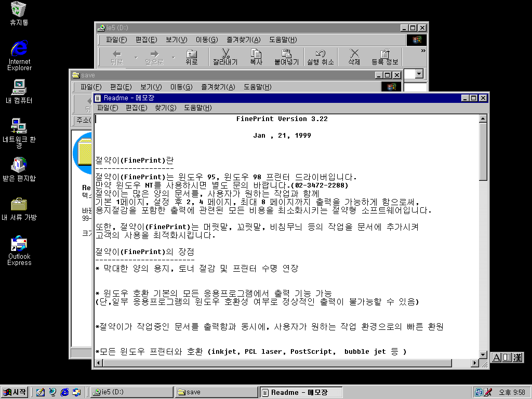Click the system tray pen icon
Image resolution: width=532 pixels, height=399 pixels.
click(488, 393)
